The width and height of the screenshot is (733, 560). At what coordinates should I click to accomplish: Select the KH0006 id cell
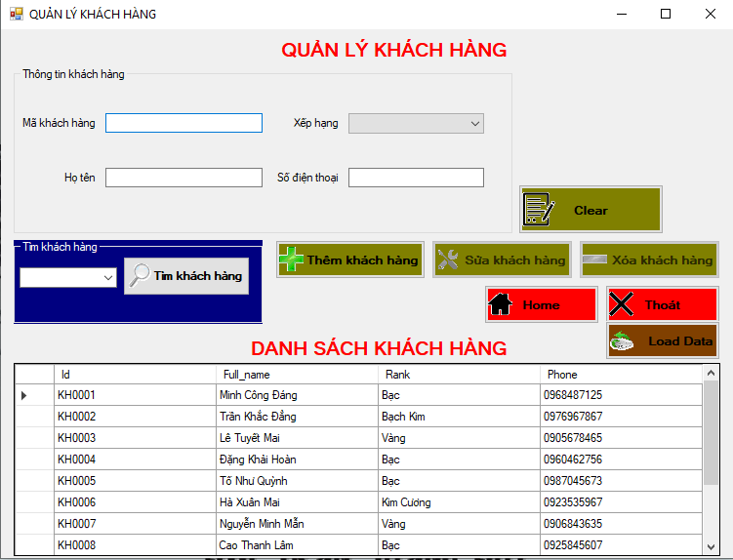click(x=135, y=502)
